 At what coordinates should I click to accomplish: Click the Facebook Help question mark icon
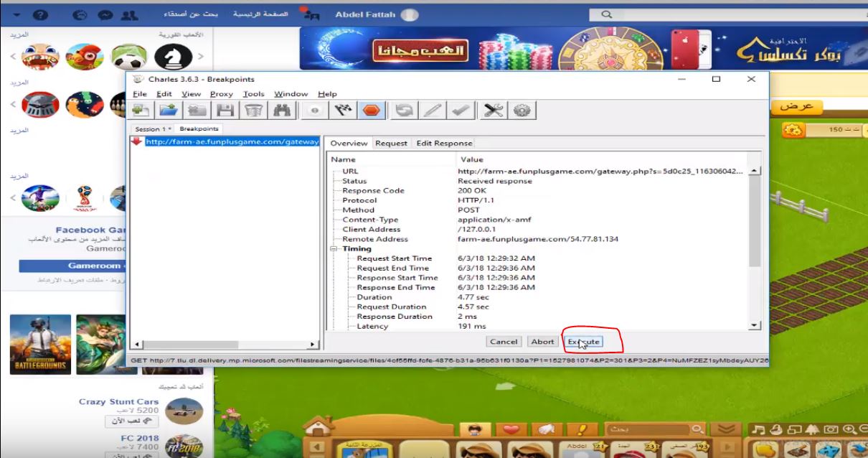pos(41,14)
